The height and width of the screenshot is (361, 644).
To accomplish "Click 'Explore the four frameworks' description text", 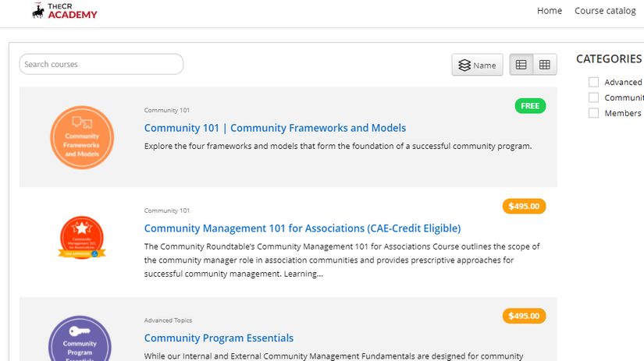I will click(x=338, y=146).
